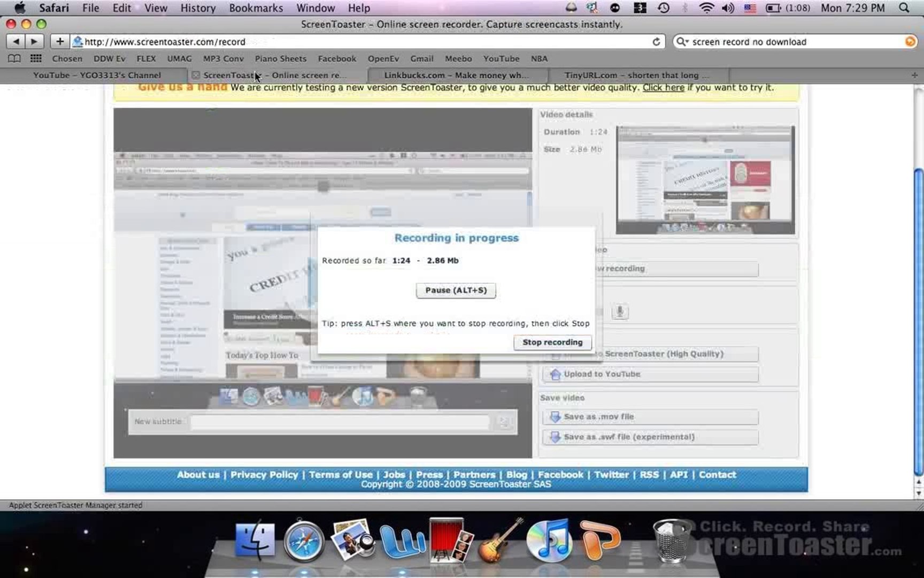Image resolution: width=924 pixels, height=578 pixels.
Task: Open the Bookmarks menu
Action: (x=256, y=8)
